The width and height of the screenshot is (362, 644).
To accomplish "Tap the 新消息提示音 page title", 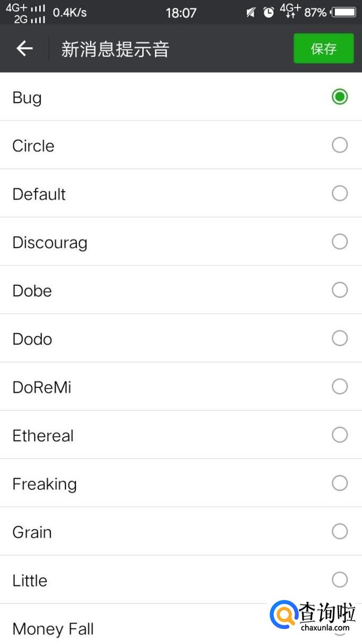I will [x=115, y=49].
